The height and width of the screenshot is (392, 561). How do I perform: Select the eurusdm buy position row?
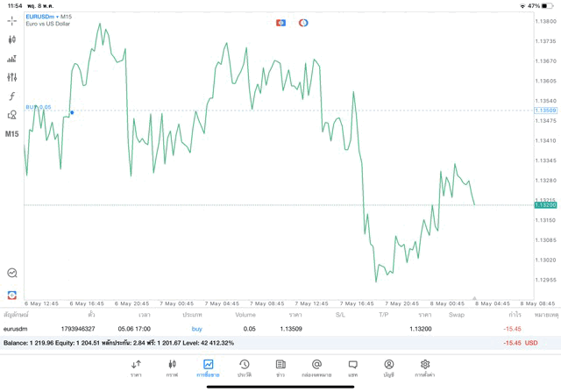[x=263, y=329]
